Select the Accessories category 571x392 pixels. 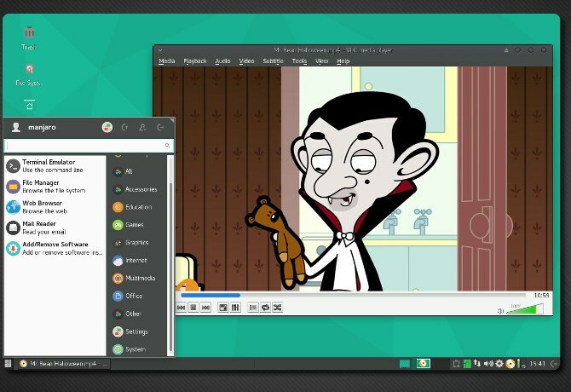[138, 189]
